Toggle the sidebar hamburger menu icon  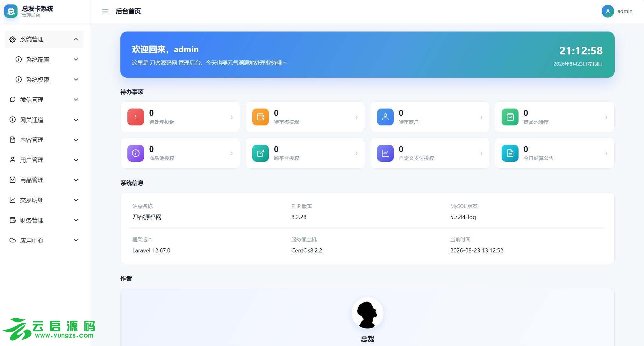105,11
